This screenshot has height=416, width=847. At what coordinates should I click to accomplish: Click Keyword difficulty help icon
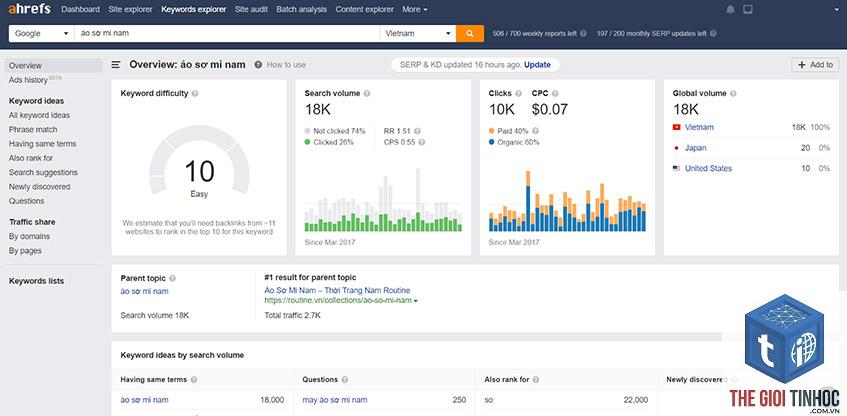(195, 93)
